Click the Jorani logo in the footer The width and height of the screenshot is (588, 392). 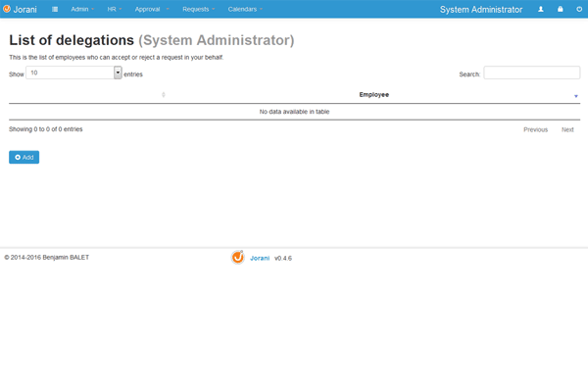tap(237, 258)
